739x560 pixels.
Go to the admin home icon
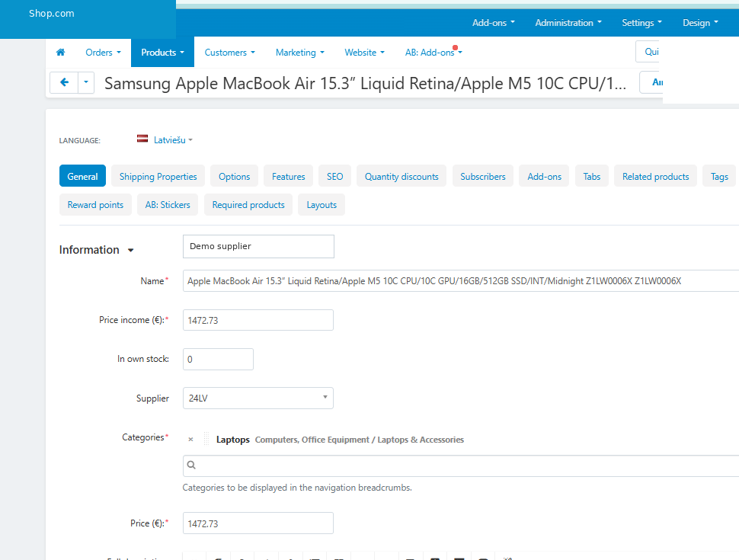(x=60, y=53)
